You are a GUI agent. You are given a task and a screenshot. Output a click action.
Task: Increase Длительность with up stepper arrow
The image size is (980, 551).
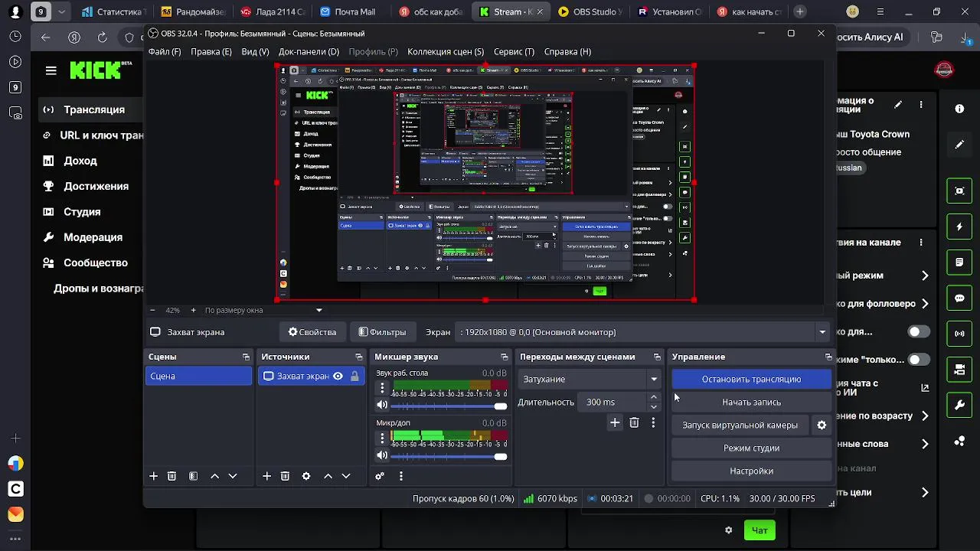click(x=653, y=397)
